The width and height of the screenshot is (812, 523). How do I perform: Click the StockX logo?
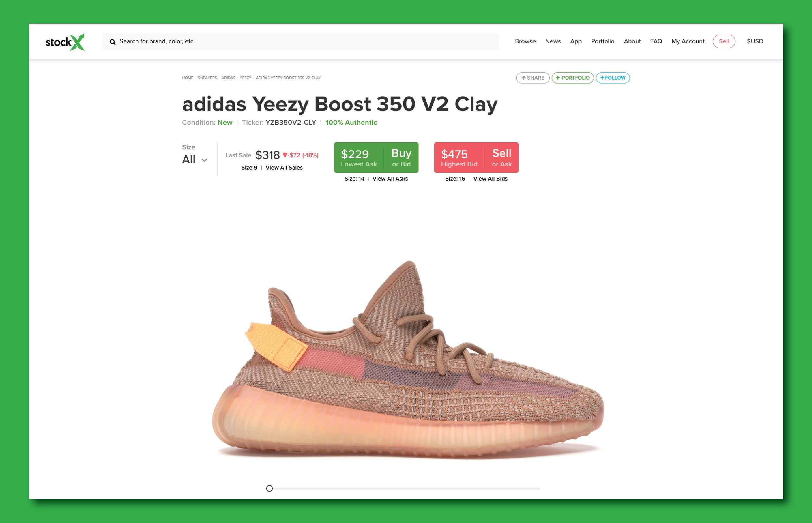65,42
